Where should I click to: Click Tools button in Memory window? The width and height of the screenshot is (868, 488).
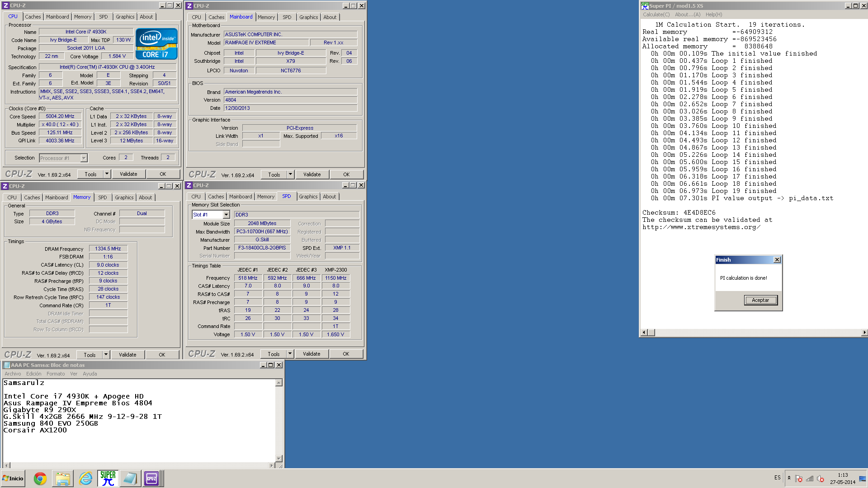click(90, 355)
